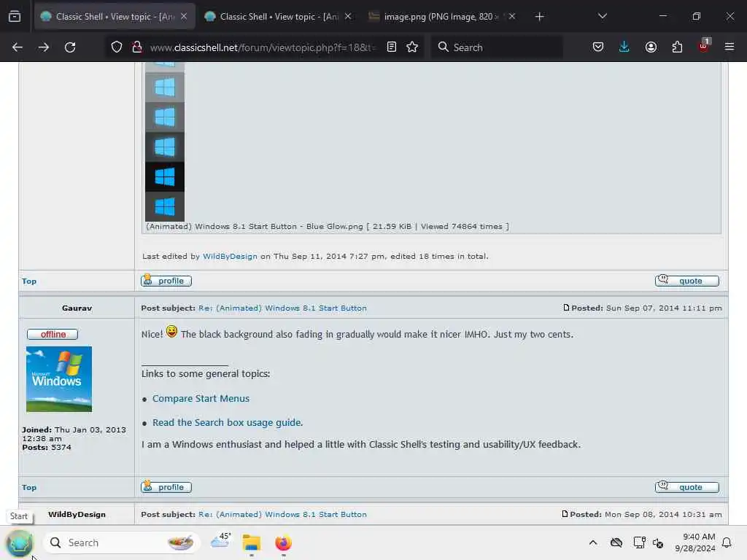Screen dimensions: 747x560
Task: Close the image.png tab
Action: (512, 17)
